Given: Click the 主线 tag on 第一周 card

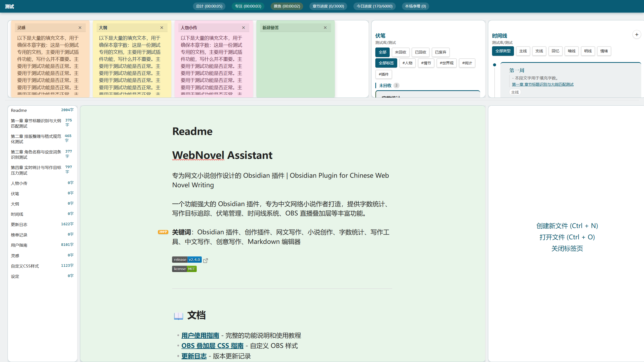Looking at the screenshot, I should pos(515,92).
